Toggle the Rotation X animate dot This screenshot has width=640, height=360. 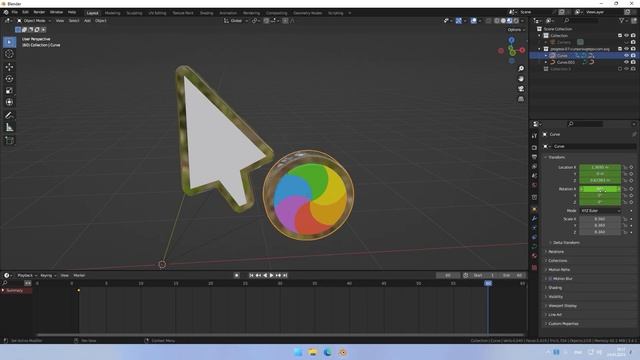[x=631, y=189]
